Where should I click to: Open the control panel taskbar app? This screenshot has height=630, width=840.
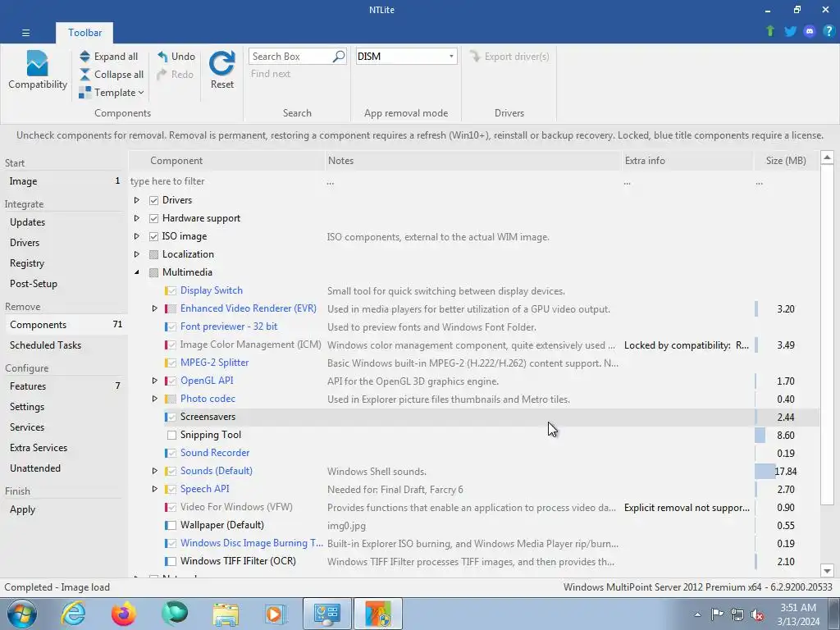click(326, 614)
